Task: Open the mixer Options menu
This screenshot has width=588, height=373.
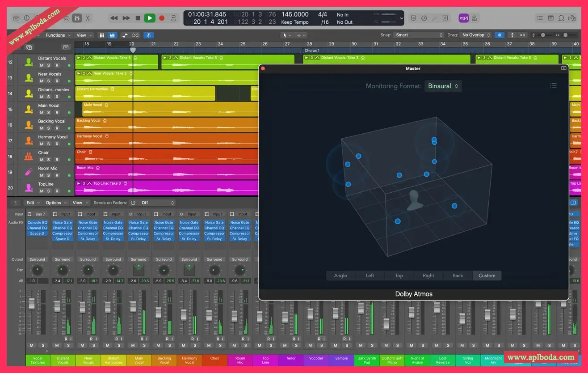Action: coord(56,203)
